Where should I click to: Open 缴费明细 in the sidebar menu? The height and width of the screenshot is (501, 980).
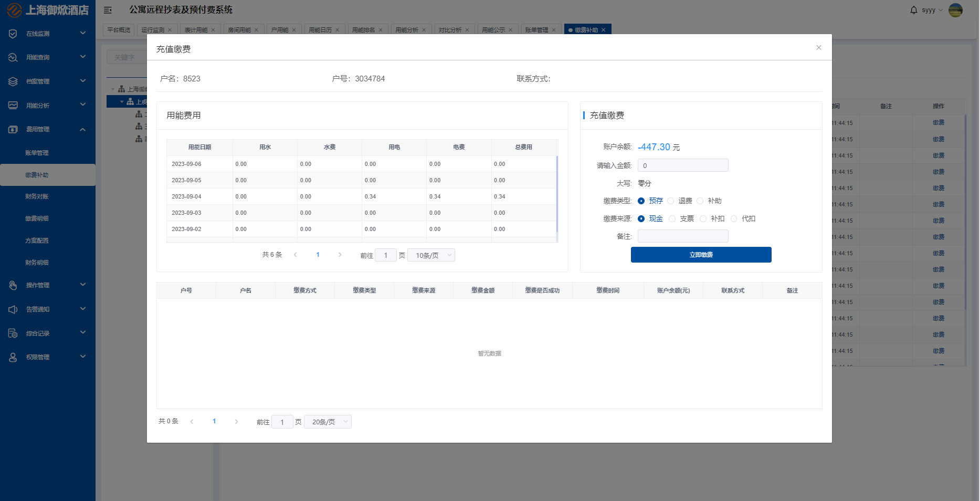37,218
